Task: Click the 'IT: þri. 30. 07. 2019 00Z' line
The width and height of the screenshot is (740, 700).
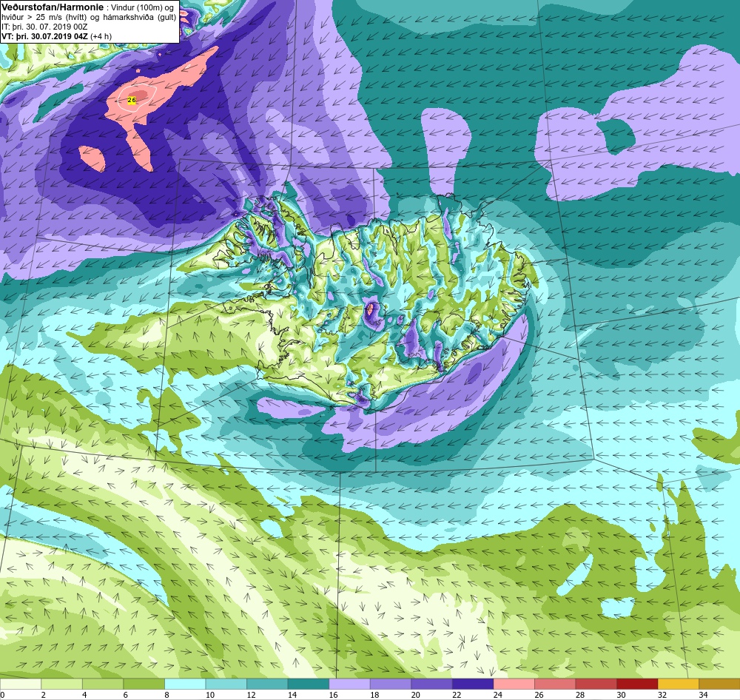Action: (x=44, y=27)
